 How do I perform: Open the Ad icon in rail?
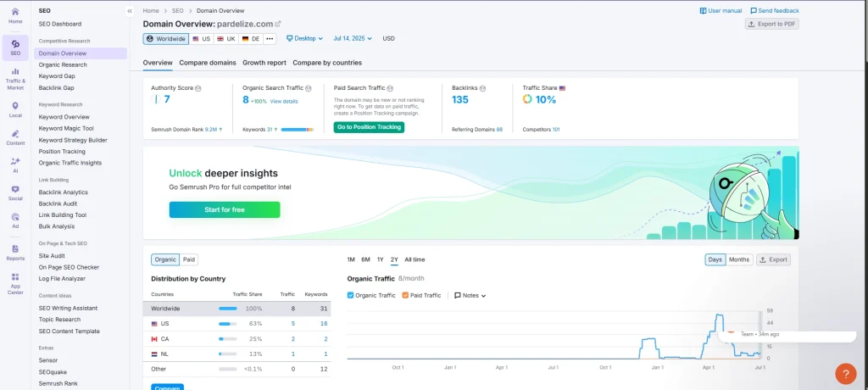coord(15,216)
